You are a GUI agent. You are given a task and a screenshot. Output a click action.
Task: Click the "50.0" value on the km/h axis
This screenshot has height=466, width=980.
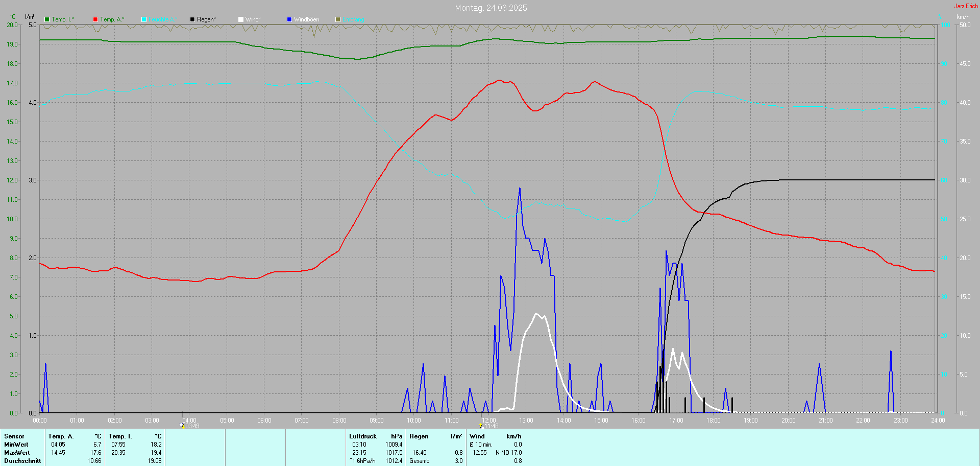coord(965,25)
